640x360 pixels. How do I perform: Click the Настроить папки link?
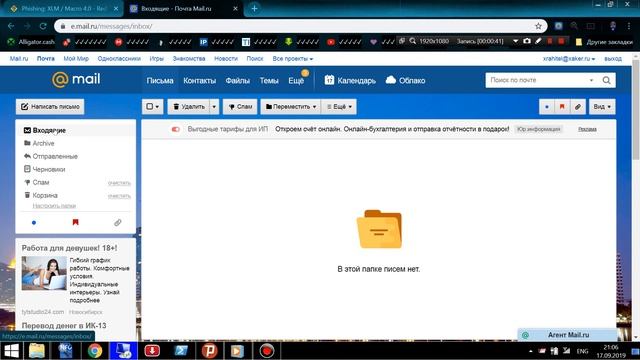[54, 206]
